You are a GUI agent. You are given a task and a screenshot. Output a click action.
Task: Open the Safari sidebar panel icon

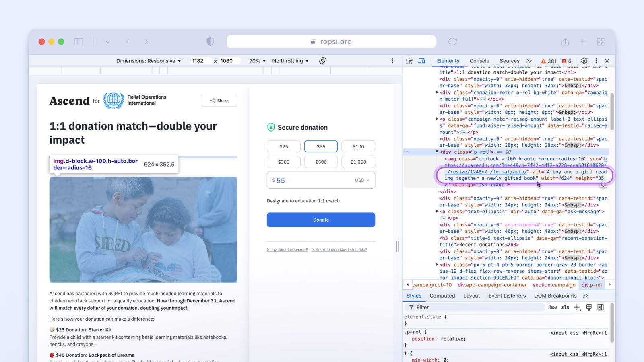[x=79, y=42]
